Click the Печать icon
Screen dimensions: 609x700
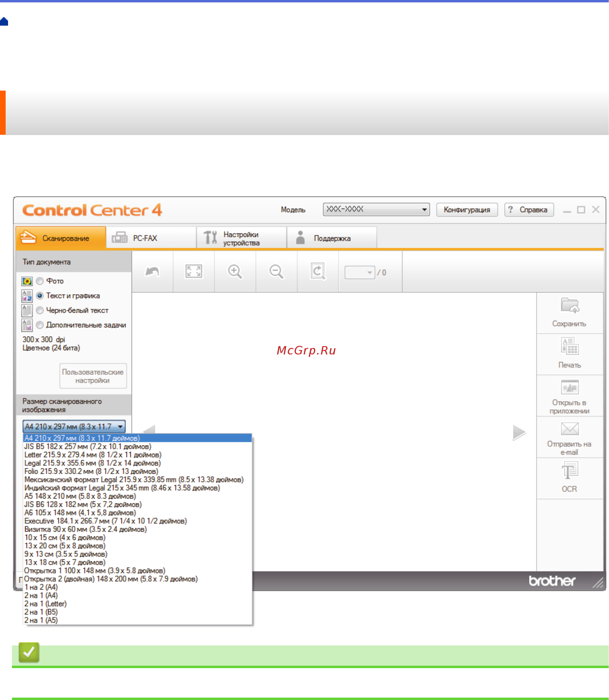[570, 346]
